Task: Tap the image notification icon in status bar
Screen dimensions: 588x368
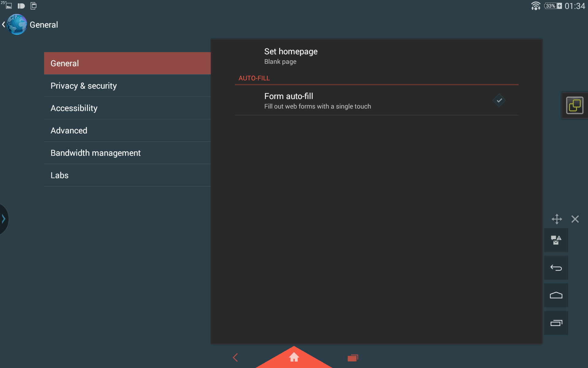Action: point(9,6)
